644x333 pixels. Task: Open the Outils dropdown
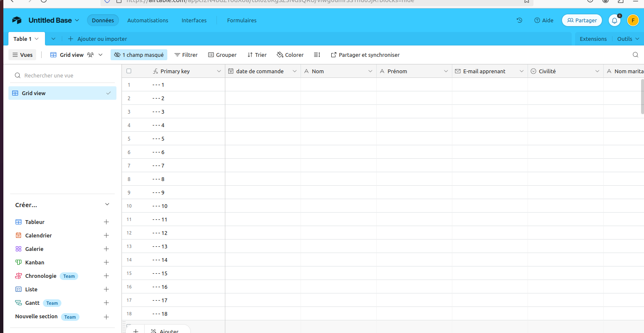[628, 39]
